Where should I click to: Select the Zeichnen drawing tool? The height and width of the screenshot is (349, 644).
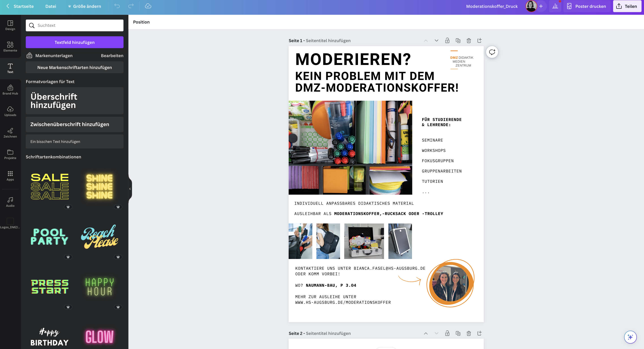[x=10, y=133]
